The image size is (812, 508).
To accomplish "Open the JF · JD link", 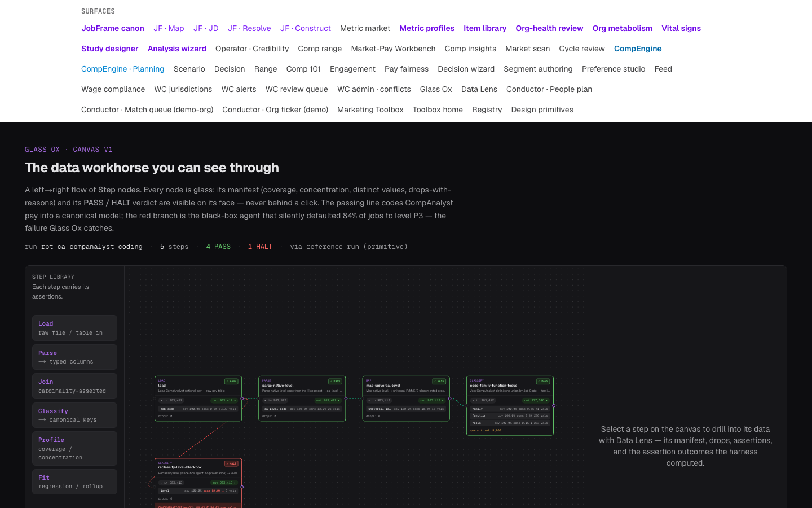I will point(206,28).
